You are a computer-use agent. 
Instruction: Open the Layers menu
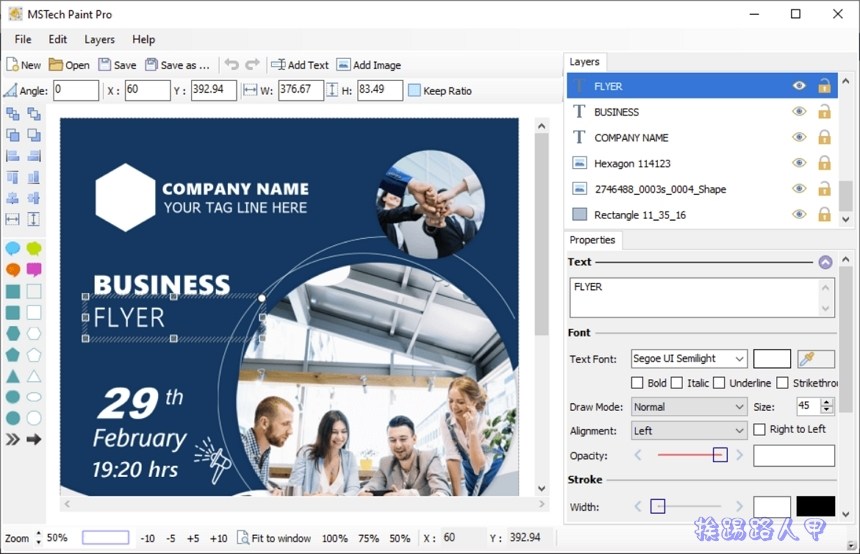tap(99, 40)
